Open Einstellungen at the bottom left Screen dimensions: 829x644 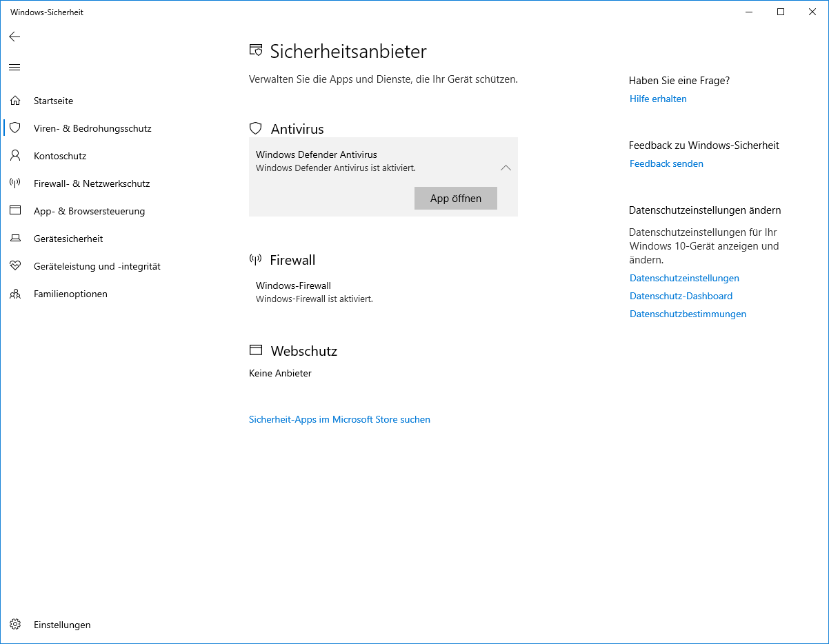point(62,625)
